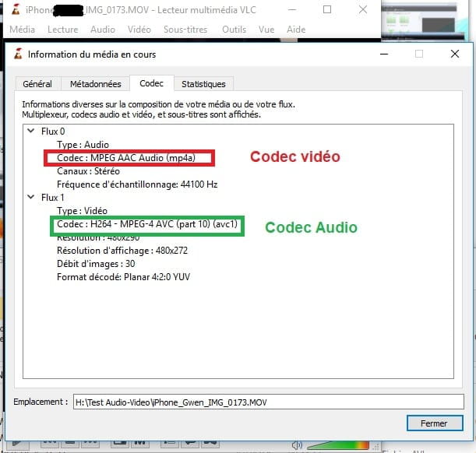Close the VLC main window
Screen dimensions: 476x453
[363, 9]
